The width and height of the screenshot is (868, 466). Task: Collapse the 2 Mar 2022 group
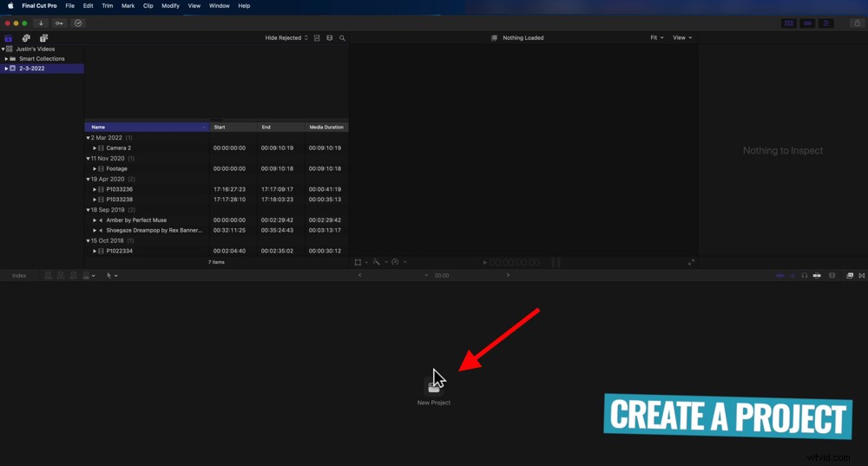[88, 138]
